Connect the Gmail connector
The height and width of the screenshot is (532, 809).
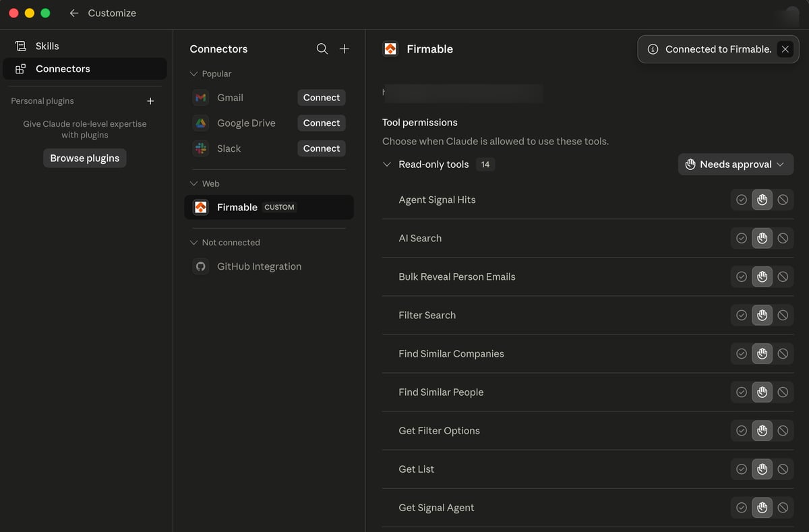pos(322,98)
